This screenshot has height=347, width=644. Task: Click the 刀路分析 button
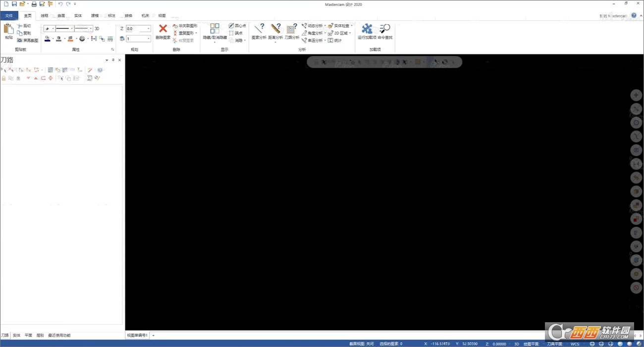pos(292,31)
